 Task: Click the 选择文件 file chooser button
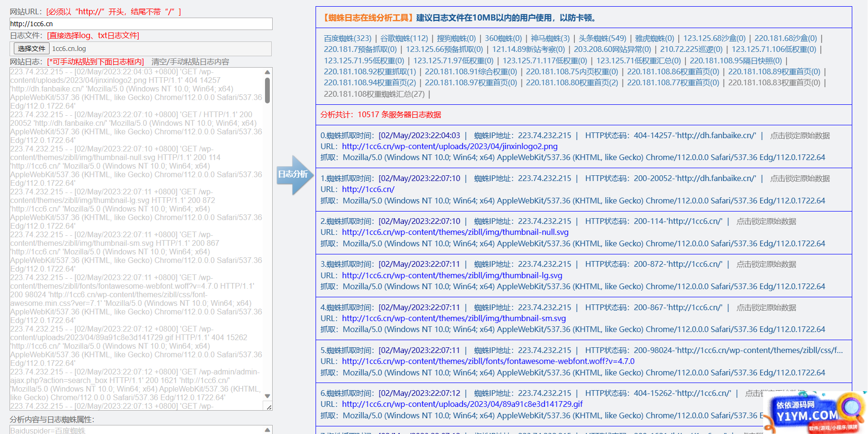pos(31,49)
